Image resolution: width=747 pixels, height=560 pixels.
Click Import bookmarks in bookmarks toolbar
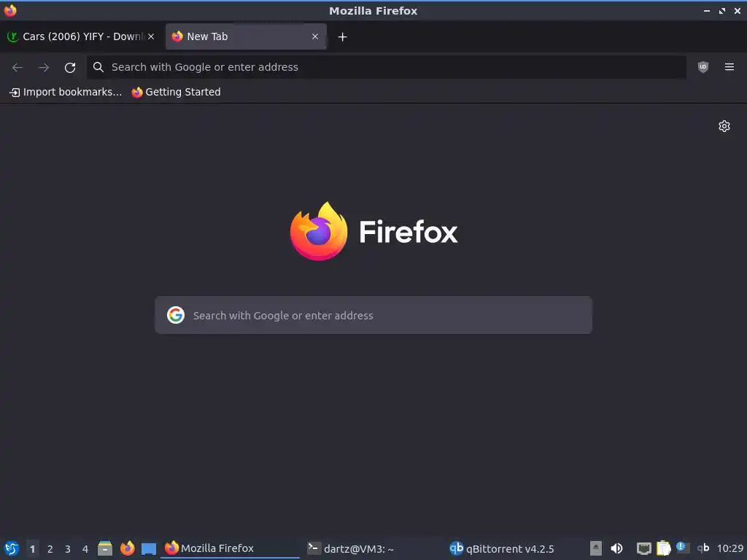[x=66, y=92]
